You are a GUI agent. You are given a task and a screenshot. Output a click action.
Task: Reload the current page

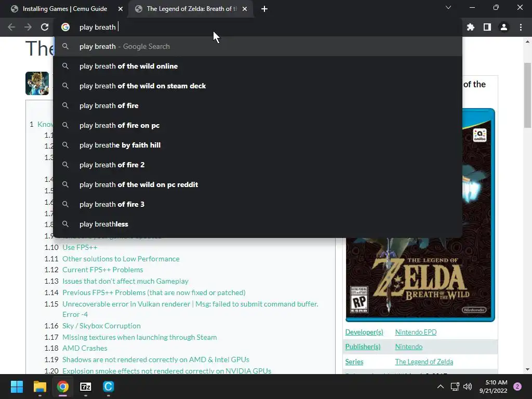45,27
